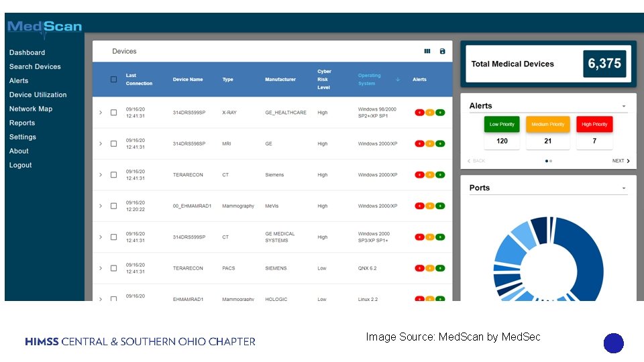
Task: Check the box for PACS SIEMENS row
Action: [114, 268]
